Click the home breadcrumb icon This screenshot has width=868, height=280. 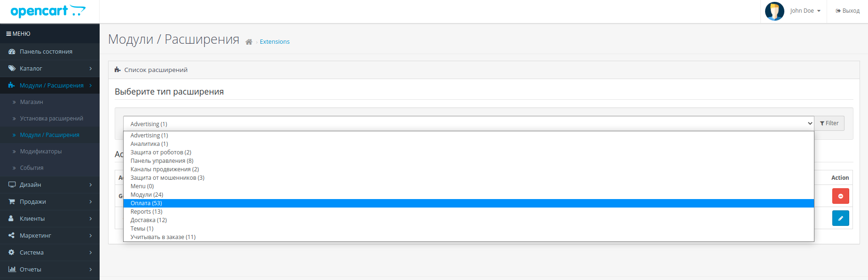[249, 42]
